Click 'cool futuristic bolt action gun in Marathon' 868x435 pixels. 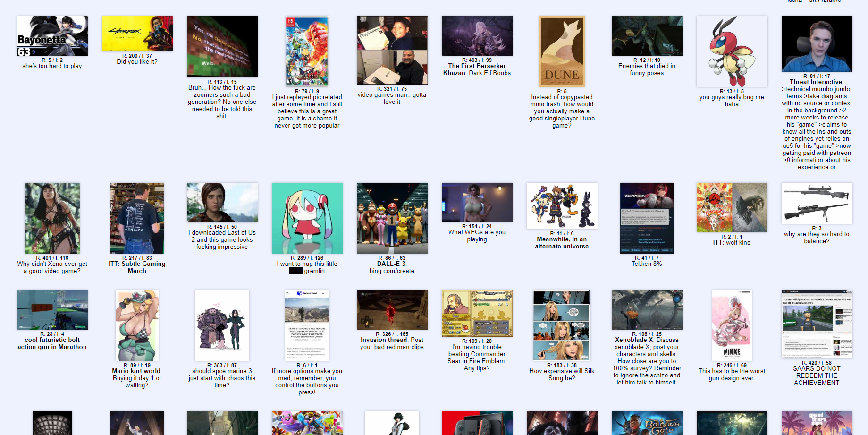[x=52, y=343]
